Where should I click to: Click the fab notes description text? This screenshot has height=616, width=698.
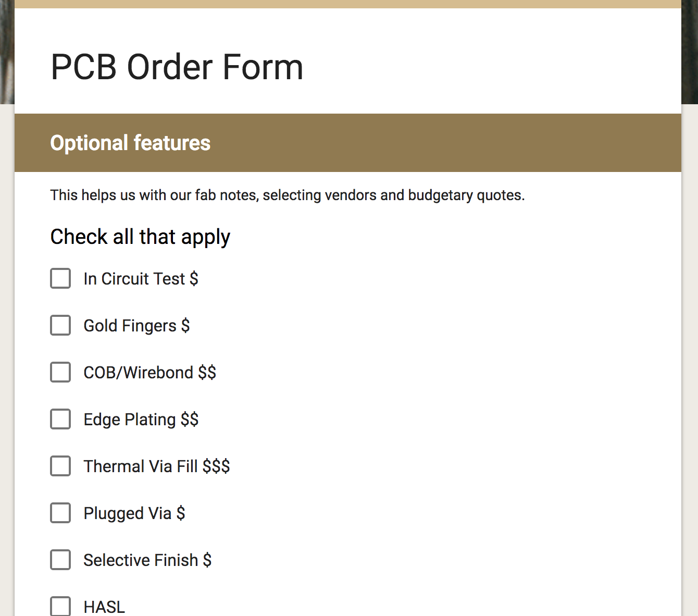(x=288, y=195)
